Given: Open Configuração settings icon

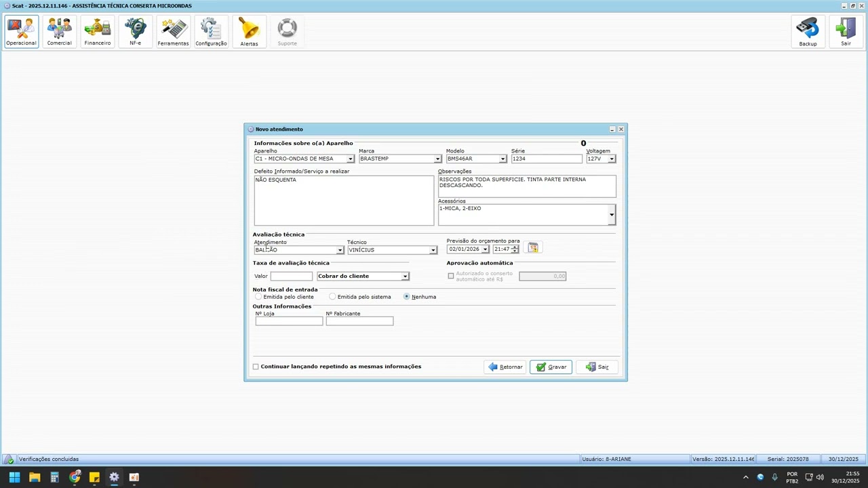Looking at the screenshot, I should [212, 31].
